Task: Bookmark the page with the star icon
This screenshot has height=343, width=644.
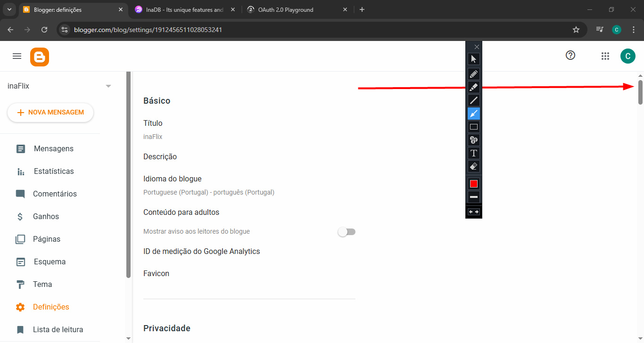Action: pos(576,29)
